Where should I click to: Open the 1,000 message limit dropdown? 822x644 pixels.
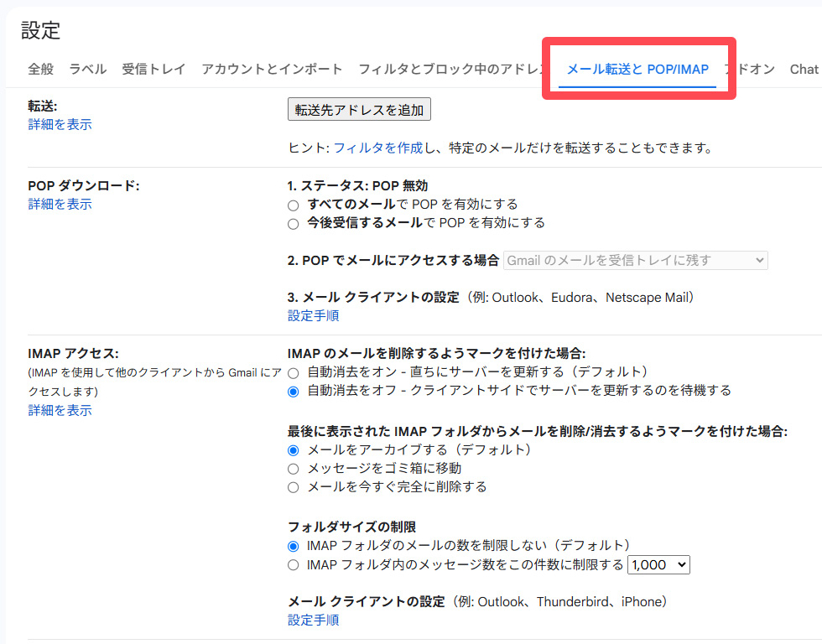[x=658, y=565]
